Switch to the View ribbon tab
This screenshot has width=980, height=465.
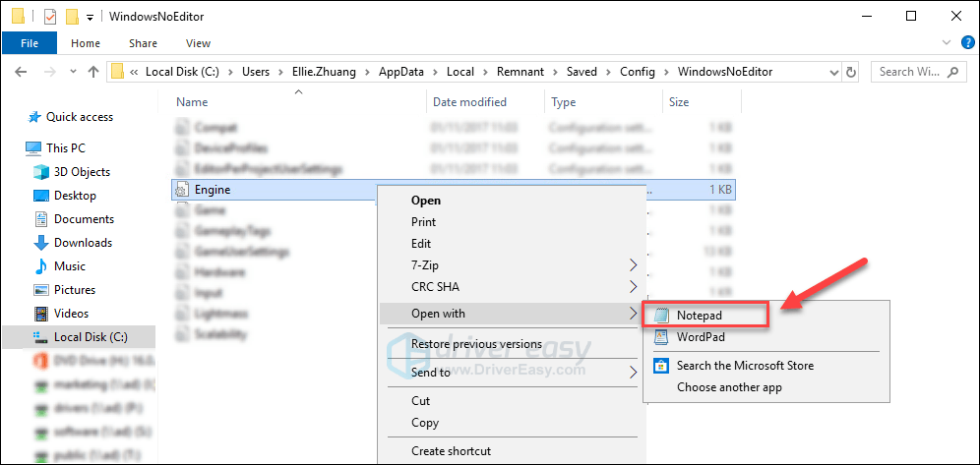pyautogui.click(x=198, y=43)
